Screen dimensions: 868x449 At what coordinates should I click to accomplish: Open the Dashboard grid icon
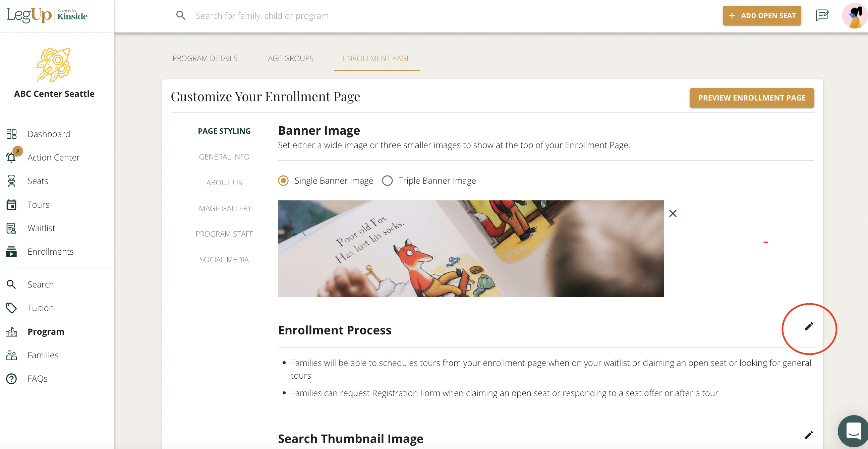click(x=11, y=134)
